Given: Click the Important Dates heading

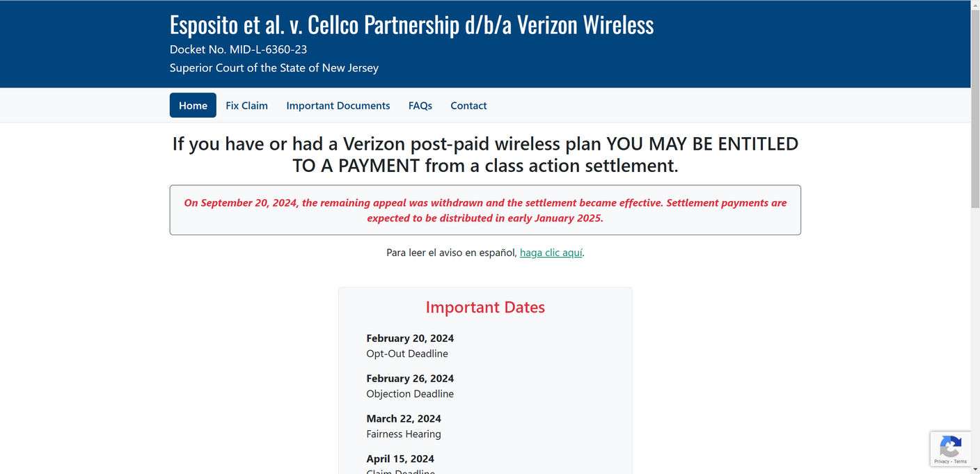Looking at the screenshot, I should coord(484,307).
